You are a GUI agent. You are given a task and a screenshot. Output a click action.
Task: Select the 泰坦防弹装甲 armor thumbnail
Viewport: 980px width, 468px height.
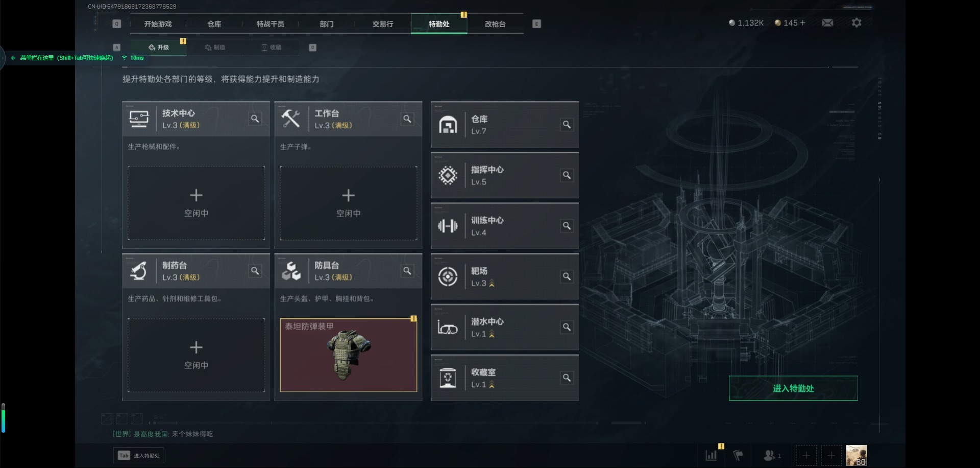click(x=349, y=355)
